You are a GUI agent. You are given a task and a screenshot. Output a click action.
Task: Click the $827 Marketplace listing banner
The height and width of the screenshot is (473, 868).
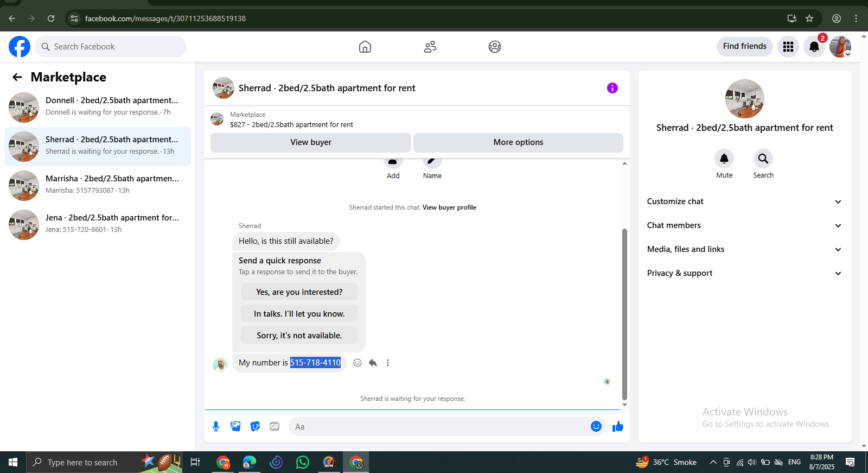[x=417, y=119]
